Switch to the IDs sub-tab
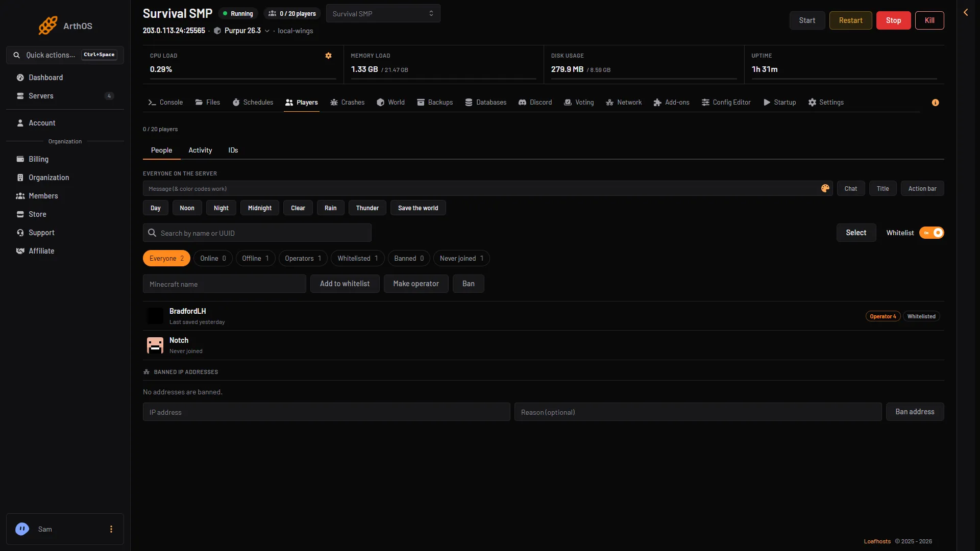980x551 pixels. coord(233,150)
